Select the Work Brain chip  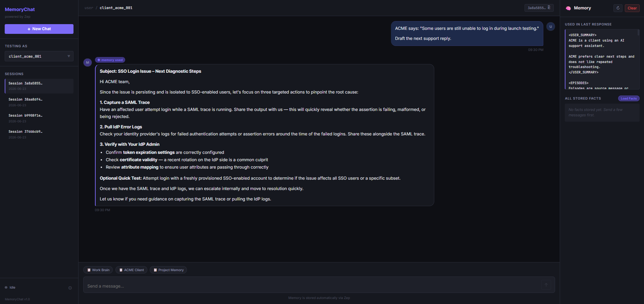tap(98, 270)
